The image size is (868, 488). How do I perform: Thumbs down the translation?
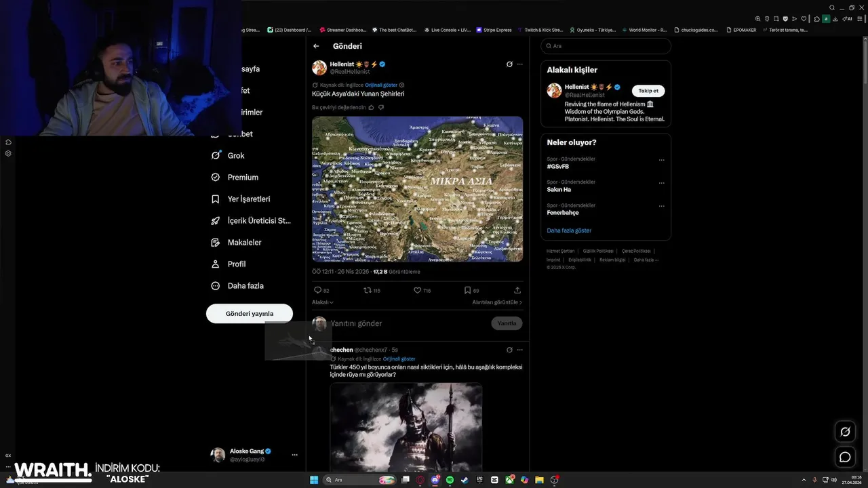click(x=381, y=107)
